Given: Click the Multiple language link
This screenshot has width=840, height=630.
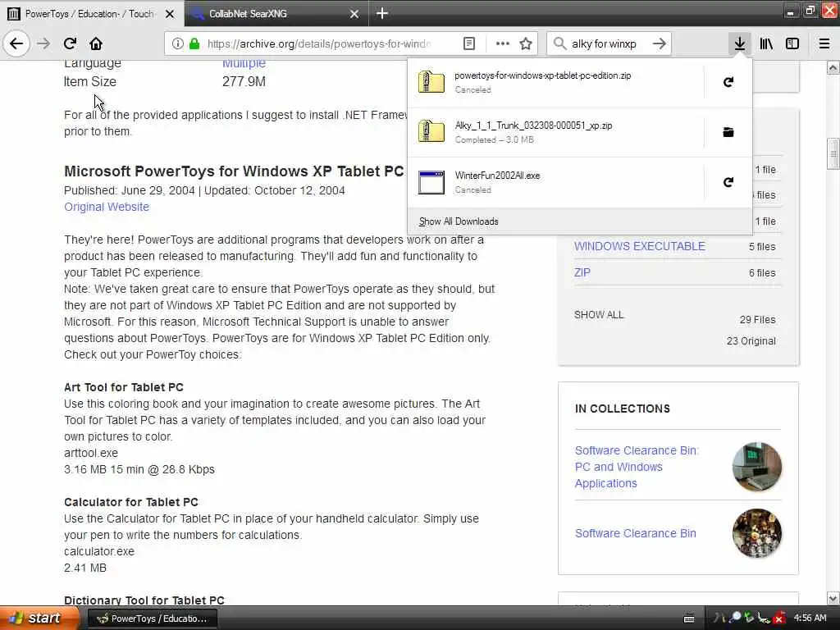Looking at the screenshot, I should pos(244,63).
